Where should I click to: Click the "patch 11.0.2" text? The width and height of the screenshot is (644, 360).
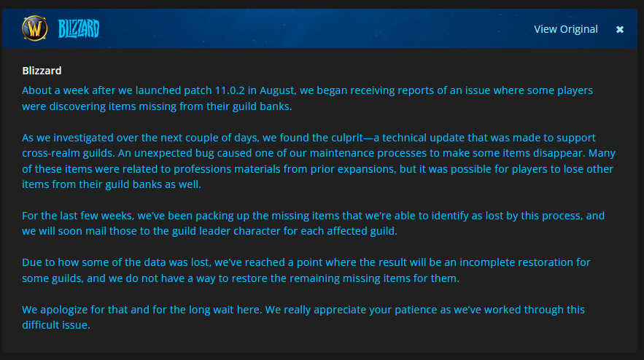[214, 90]
